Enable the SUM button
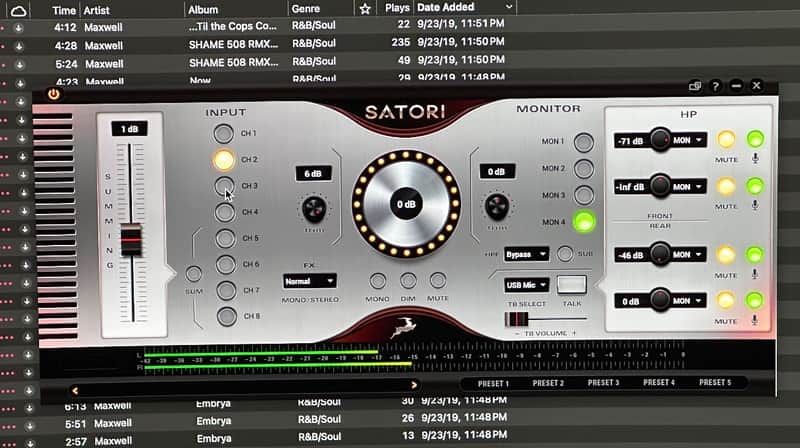 (x=193, y=274)
